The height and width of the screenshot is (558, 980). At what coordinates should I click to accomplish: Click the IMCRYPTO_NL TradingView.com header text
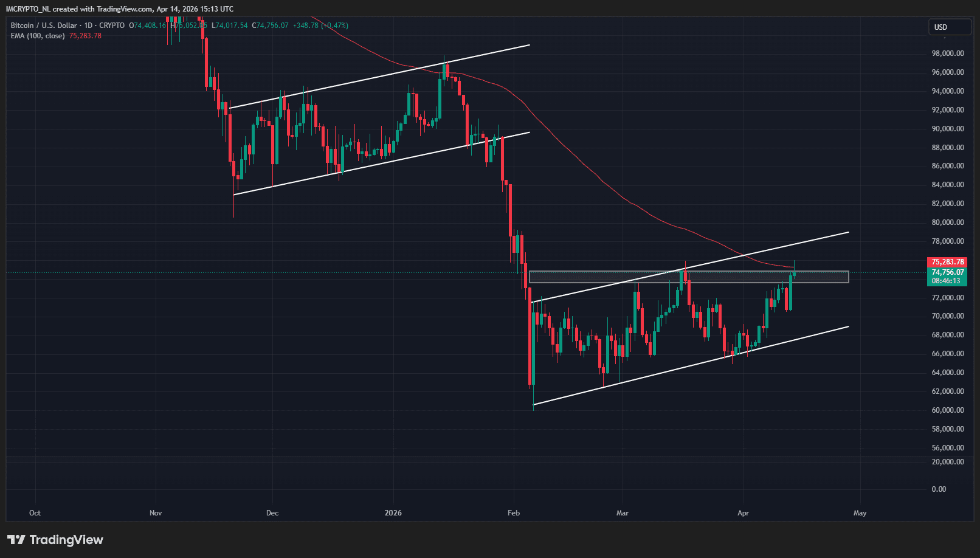tap(119, 9)
